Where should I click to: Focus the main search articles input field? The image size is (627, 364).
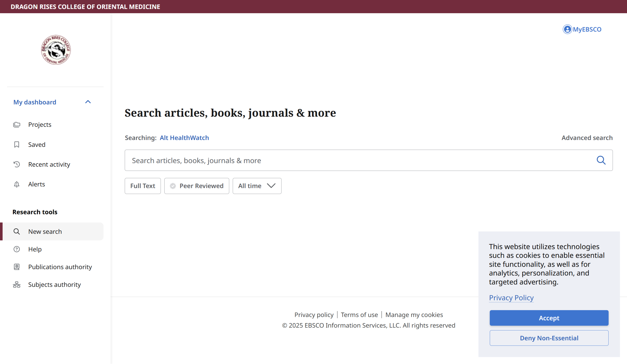(348, 160)
